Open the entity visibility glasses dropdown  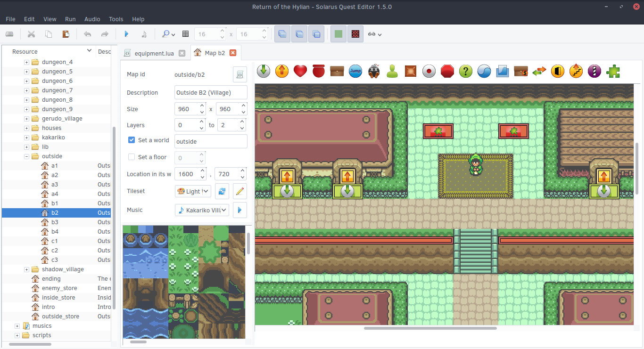coord(375,34)
